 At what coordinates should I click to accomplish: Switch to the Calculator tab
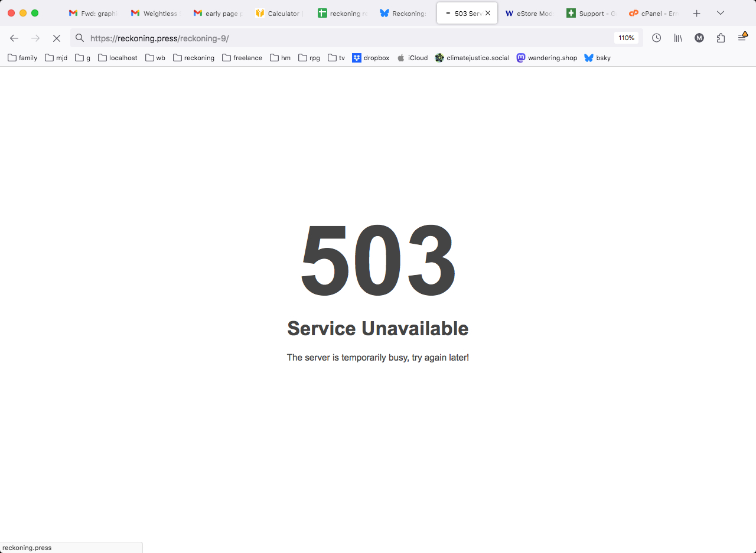[279, 13]
